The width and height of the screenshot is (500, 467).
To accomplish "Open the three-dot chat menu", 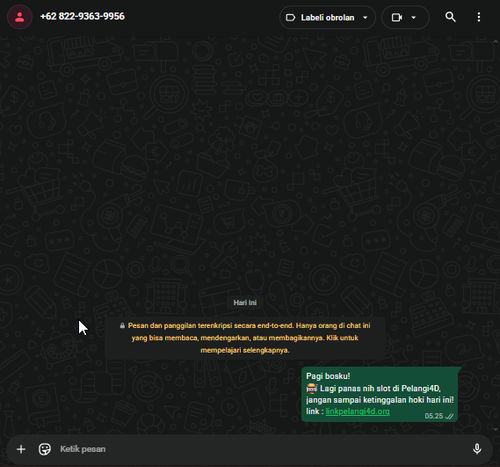I will (479, 17).
